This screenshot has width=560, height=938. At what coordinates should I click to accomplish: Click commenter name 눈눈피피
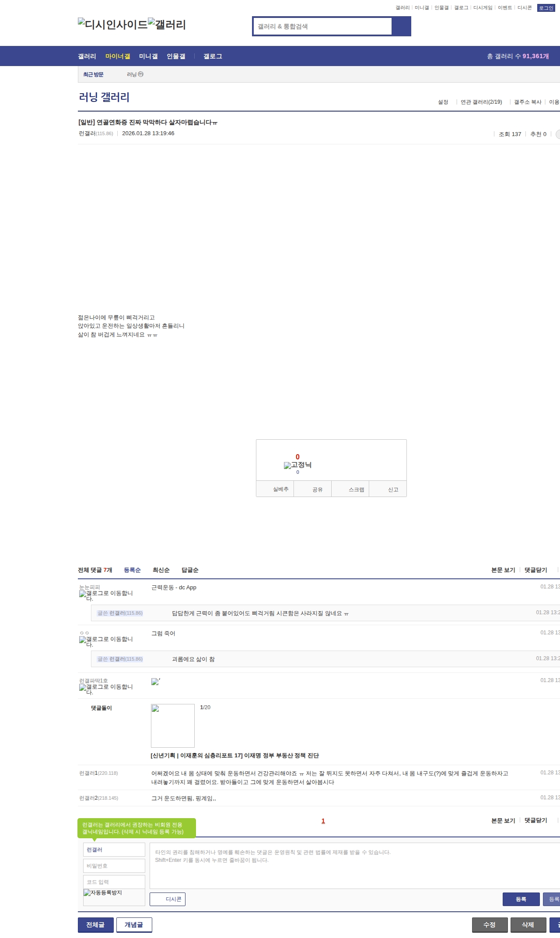(x=90, y=587)
